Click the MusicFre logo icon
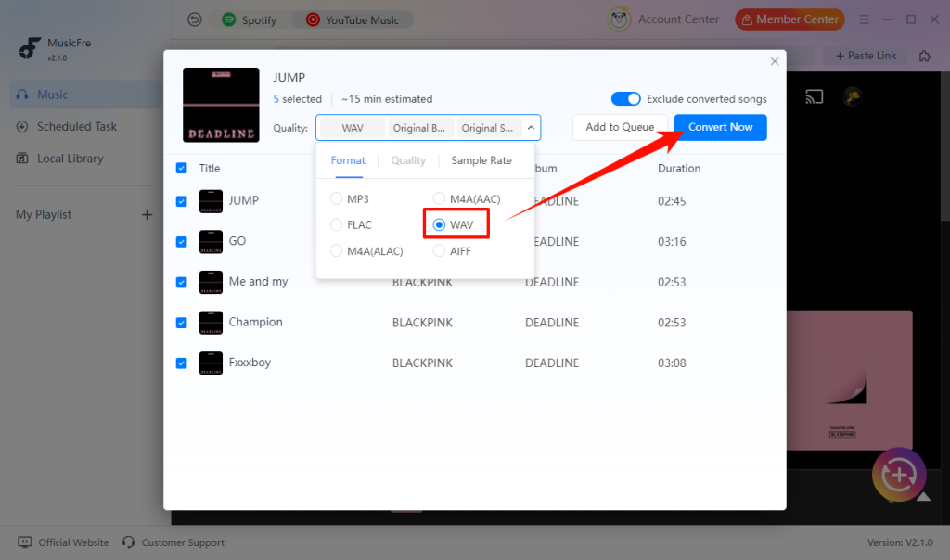Screen dimensions: 950x560 pyautogui.click(x=29, y=48)
